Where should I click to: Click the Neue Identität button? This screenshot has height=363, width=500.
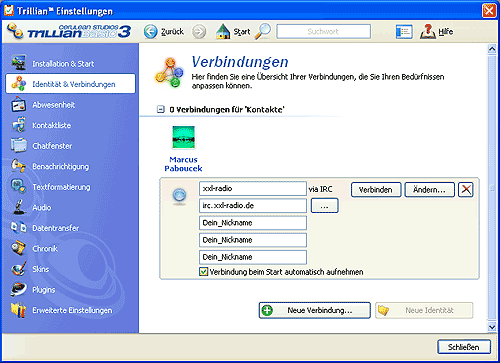tap(424, 310)
